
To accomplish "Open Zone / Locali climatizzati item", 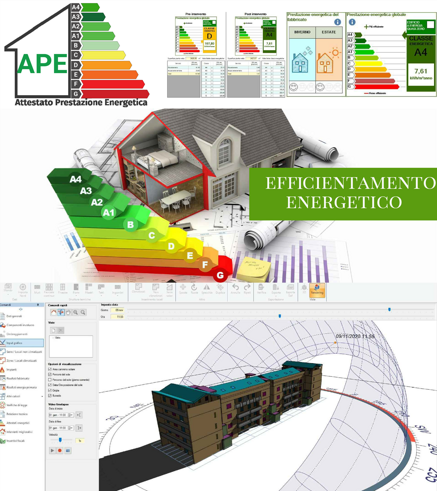I will coord(22,360).
